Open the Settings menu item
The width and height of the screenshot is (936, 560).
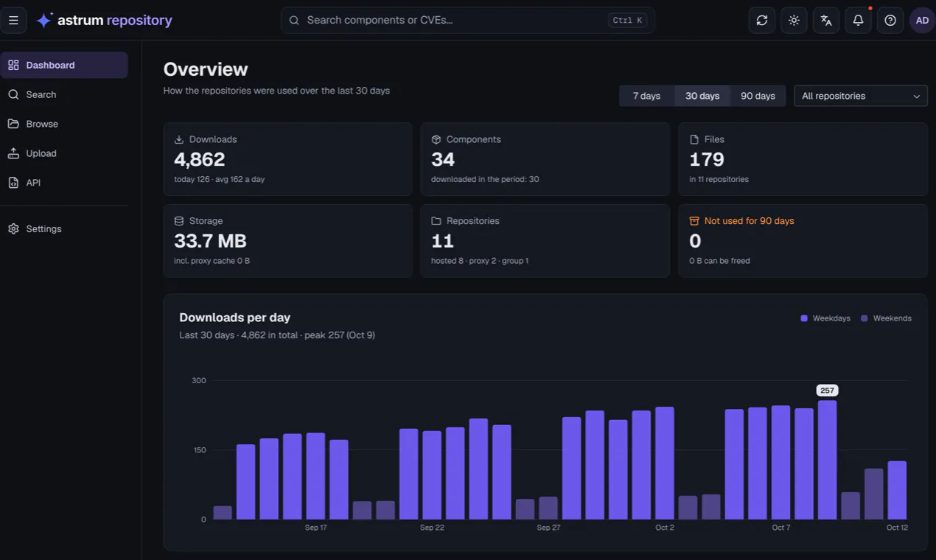coord(64,228)
